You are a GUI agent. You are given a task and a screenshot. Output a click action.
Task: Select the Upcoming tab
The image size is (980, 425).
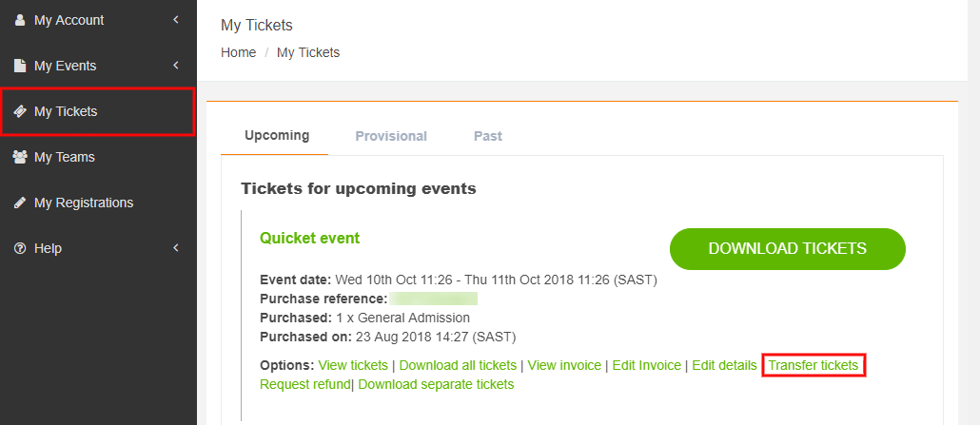pos(277,135)
